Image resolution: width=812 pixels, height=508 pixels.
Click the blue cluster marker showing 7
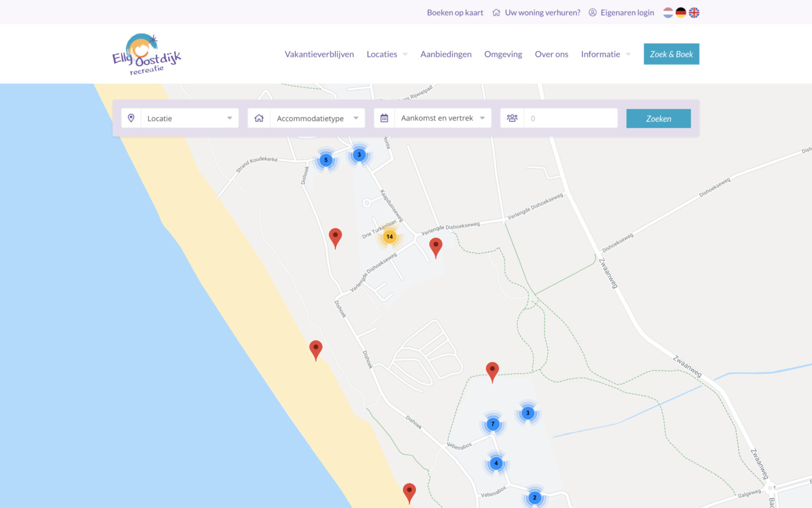point(492,424)
